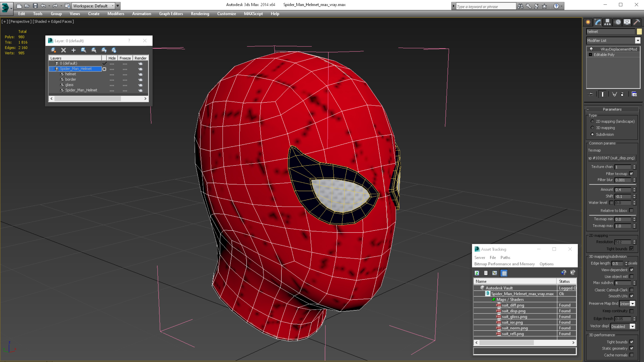
Task: Refresh Asset Tracking list
Action: click(477, 273)
